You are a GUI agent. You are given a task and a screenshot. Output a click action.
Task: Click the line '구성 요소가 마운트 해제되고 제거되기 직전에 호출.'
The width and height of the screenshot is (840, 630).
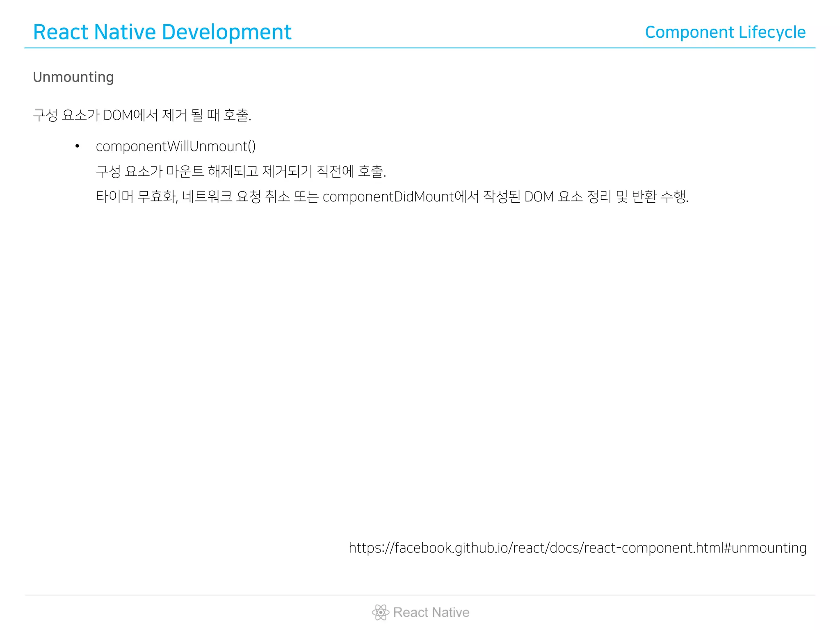tap(241, 171)
